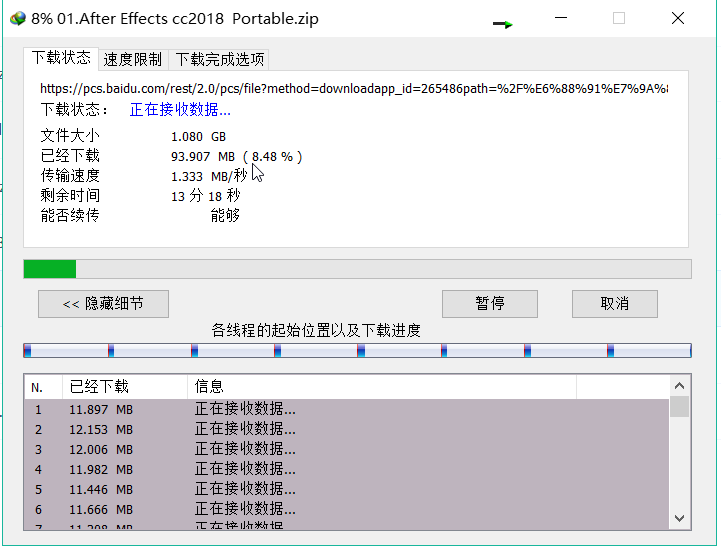Image resolution: width=721 pixels, height=549 pixels.
Task: Click the resume capability value 能够
Action: click(225, 215)
